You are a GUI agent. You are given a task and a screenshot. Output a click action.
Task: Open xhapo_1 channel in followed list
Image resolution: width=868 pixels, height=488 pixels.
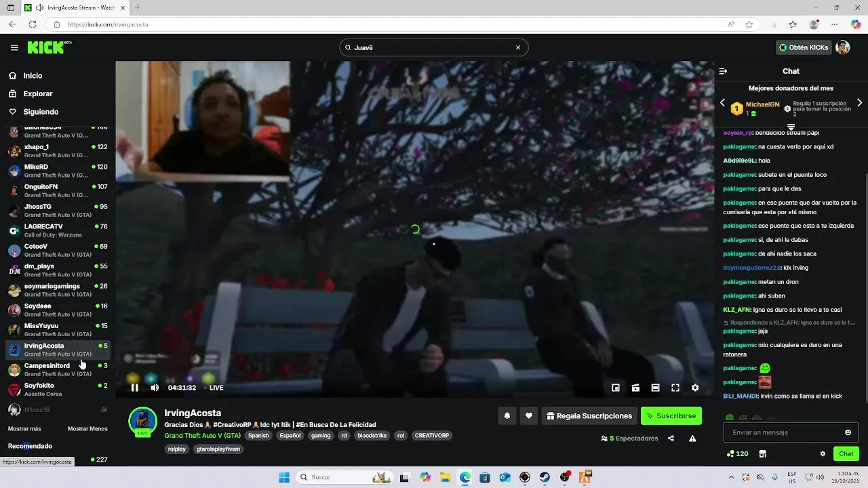pyautogui.click(x=58, y=150)
